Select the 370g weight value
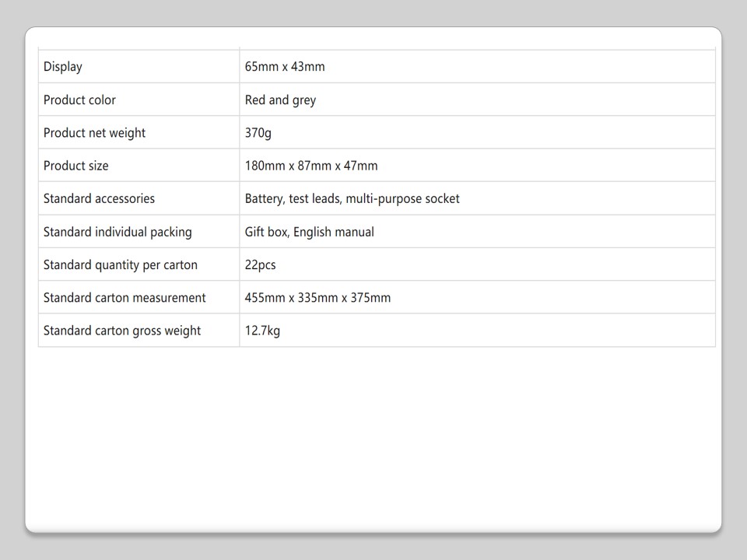The image size is (747, 560). (x=258, y=133)
